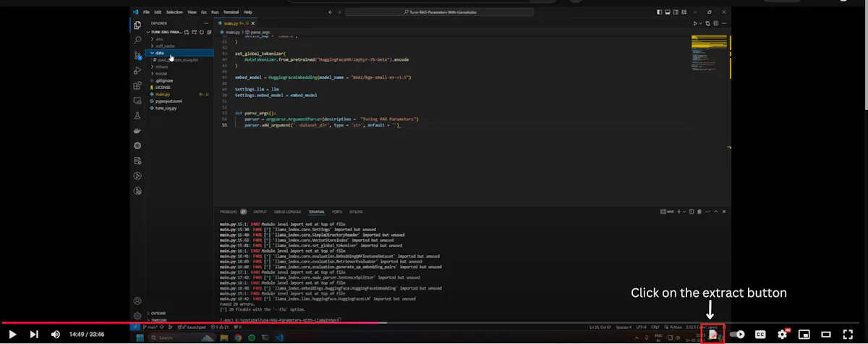Switch to the DEBUG CONSOLE tab
Image resolution: width=868 pixels, height=344 pixels.
[288, 211]
